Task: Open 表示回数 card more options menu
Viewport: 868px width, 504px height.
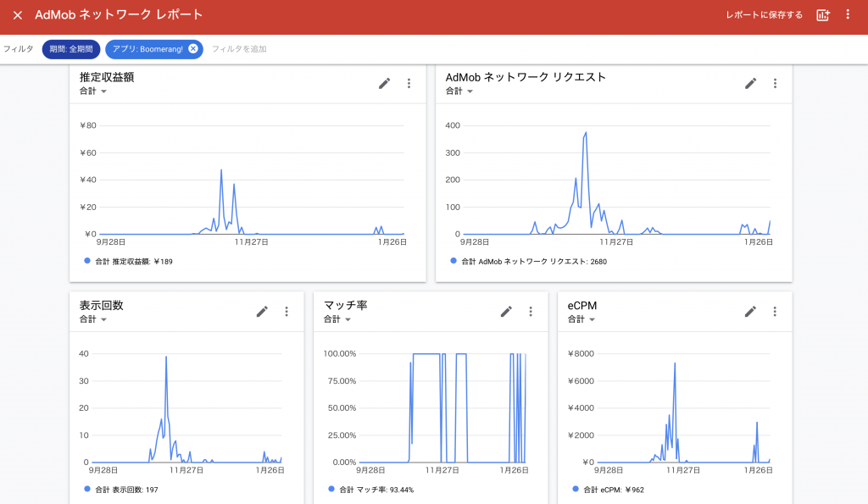Action: click(287, 312)
